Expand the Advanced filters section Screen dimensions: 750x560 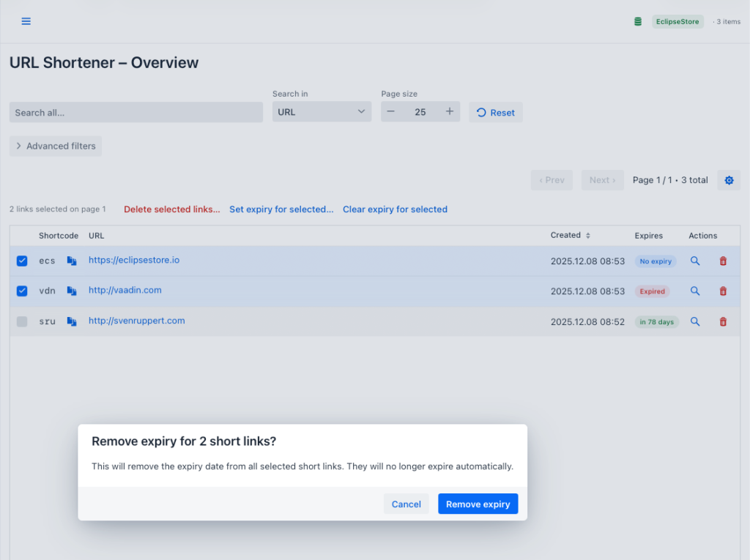point(55,146)
